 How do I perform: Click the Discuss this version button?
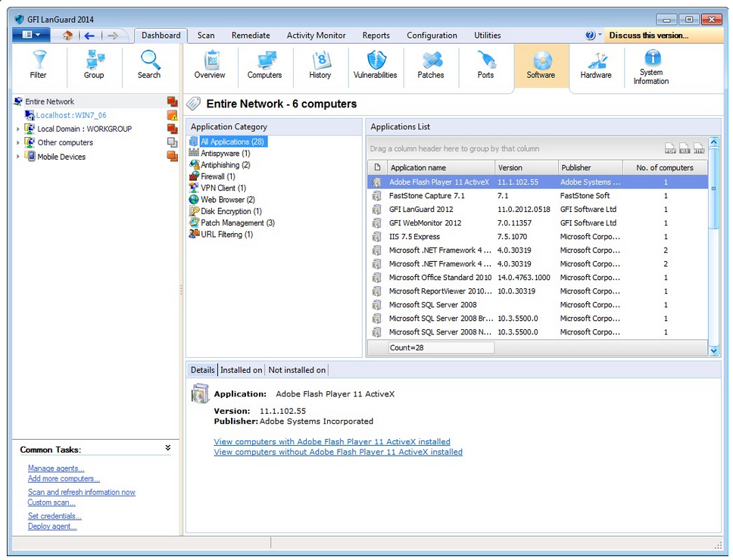663,36
